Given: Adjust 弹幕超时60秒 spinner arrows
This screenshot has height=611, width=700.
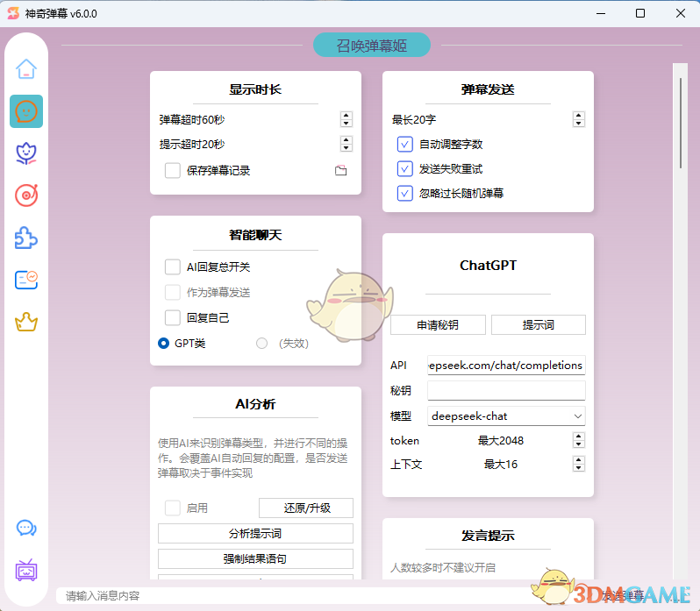Looking at the screenshot, I should 346,119.
